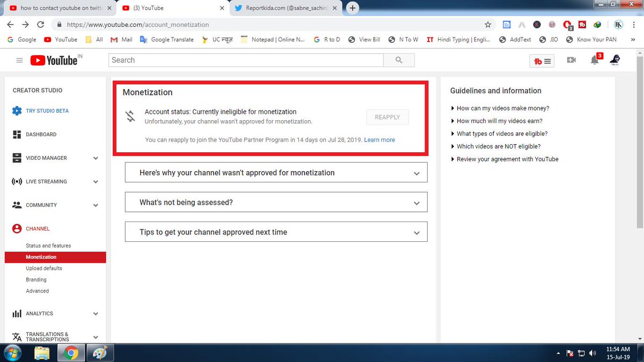Open the YouTube hamburger guide menu
644x362 pixels.
click(19, 61)
